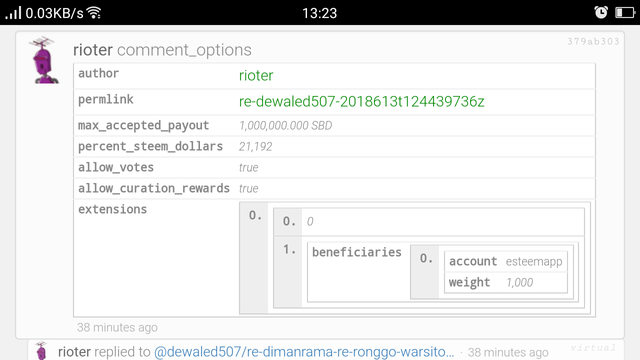Tap the signal strength icon in status bar
The height and width of the screenshot is (360, 640).
click(x=13, y=13)
